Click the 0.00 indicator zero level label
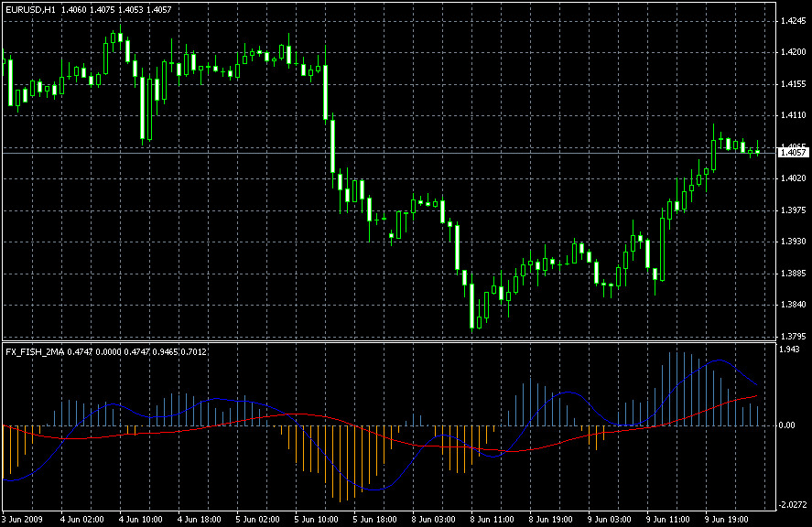This screenshot has width=812, height=527. 786,425
